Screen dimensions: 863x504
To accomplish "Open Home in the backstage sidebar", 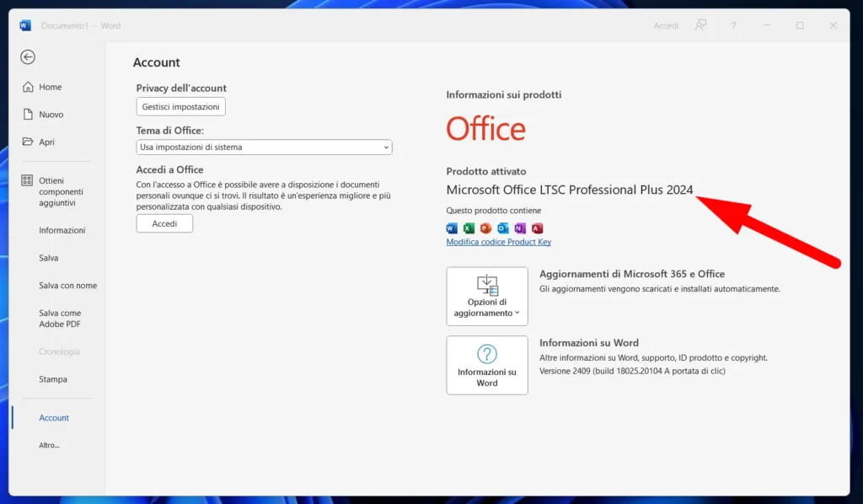I will (50, 87).
